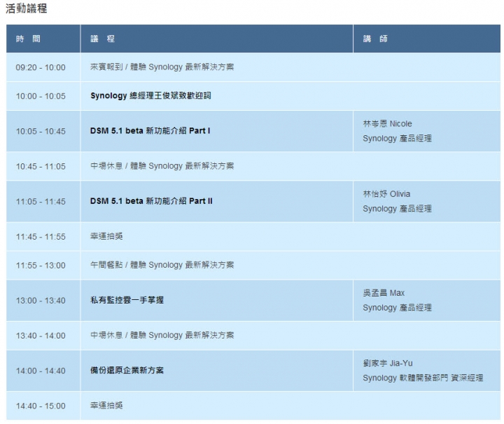Click Nicole's Synology 產品經理 title
The height and width of the screenshot is (424, 504).
[398, 139]
